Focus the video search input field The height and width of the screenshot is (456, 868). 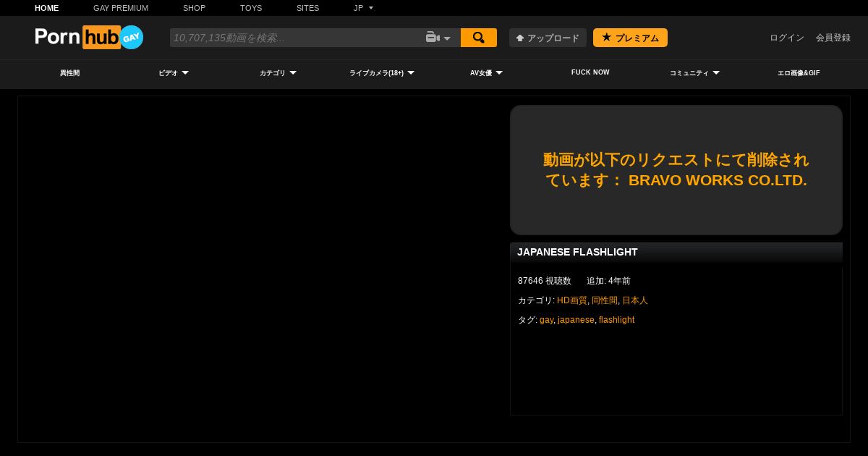click(x=297, y=38)
